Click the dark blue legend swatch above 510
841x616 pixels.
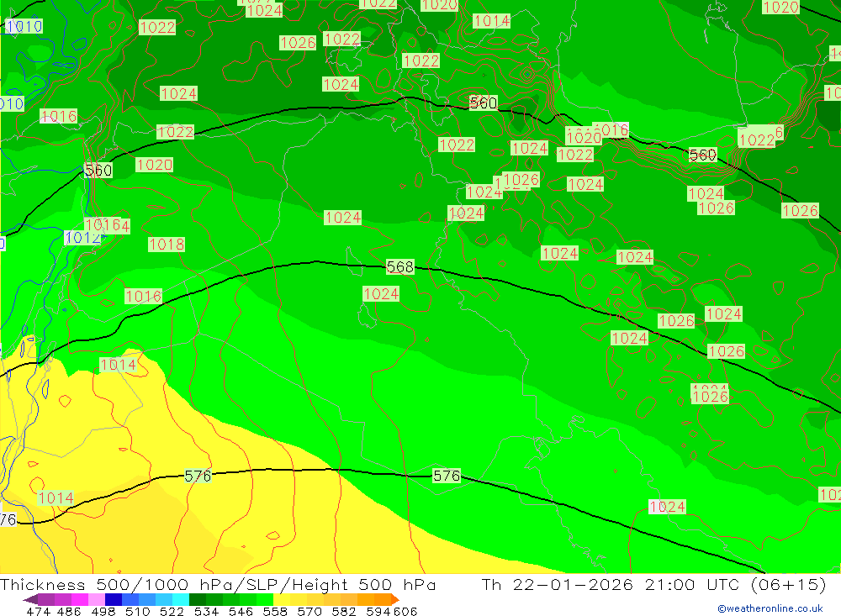point(114,599)
